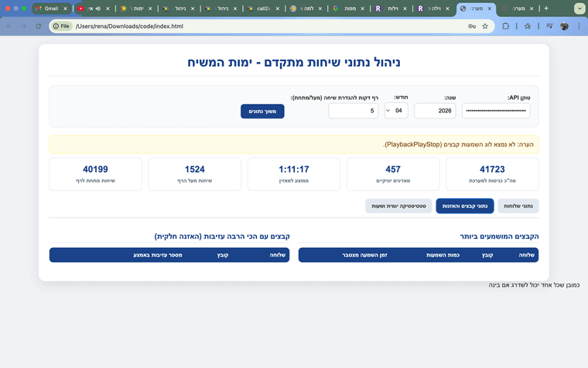Image resolution: width=588 pixels, height=368 pixels.
Task: Close the מפות maps tab
Action: coord(362,9)
